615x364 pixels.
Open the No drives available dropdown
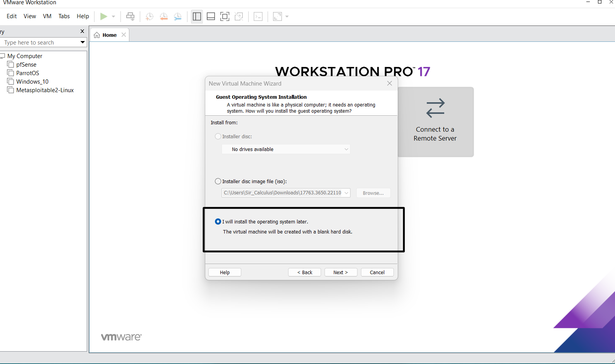[x=286, y=149]
